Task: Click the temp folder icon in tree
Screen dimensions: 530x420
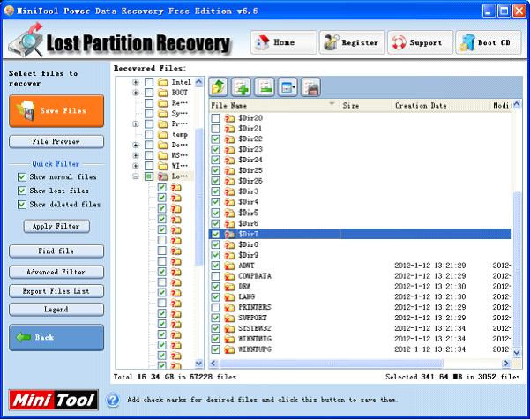Action: pyautogui.click(x=163, y=135)
